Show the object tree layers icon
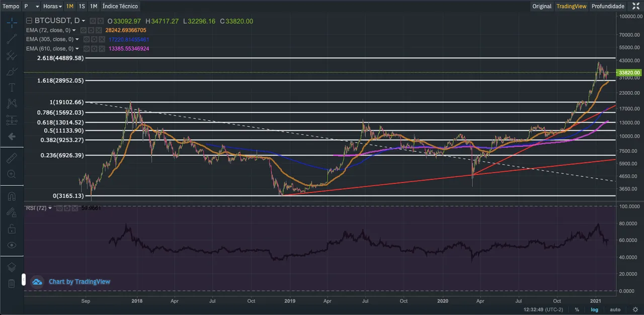Viewport: 644px width, 315px height. click(12, 267)
